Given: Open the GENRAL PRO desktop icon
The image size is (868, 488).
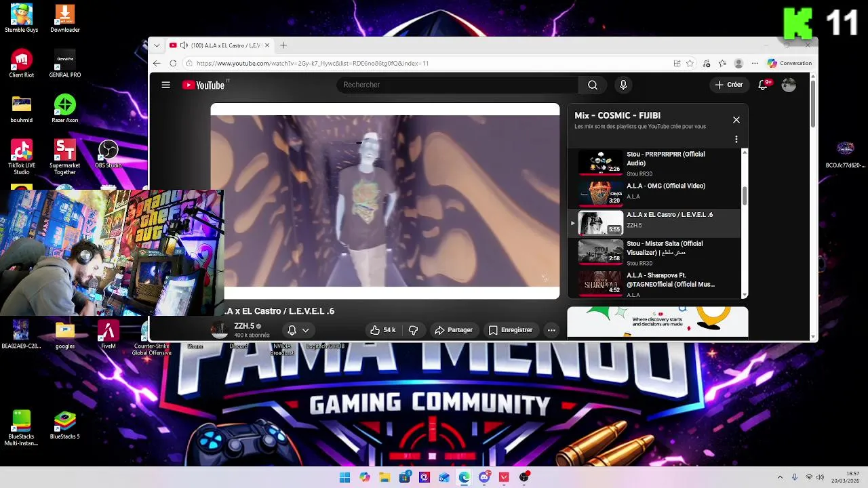Looking at the screenshot, I should (65, 63).
